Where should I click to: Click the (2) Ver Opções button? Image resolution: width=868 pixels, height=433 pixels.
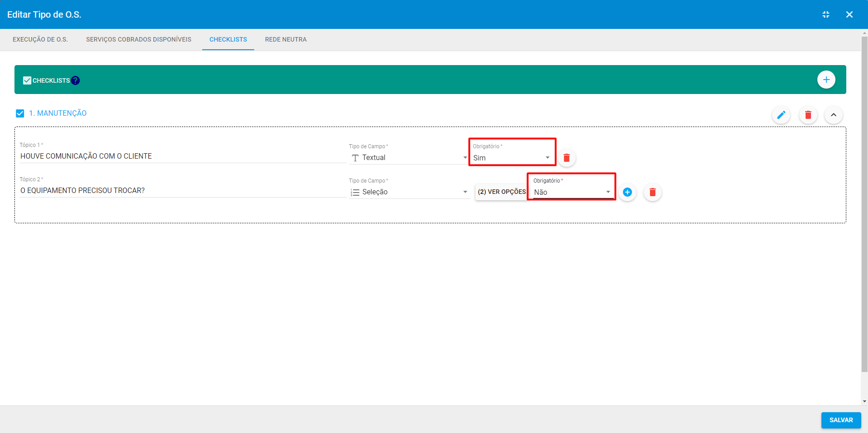pos(501,192)
